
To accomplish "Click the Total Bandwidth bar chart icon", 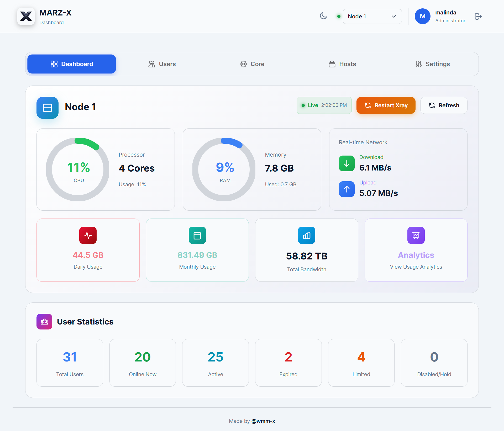I will (306, 235).
